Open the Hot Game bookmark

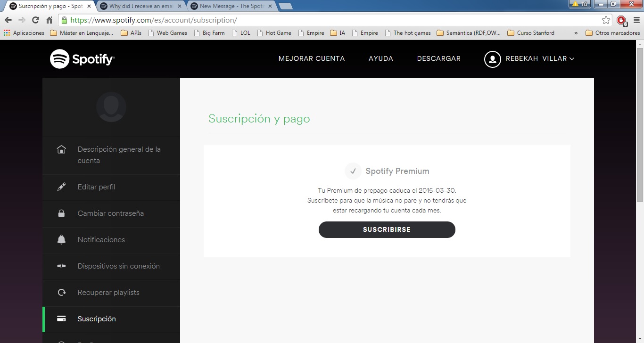[274, 33]
